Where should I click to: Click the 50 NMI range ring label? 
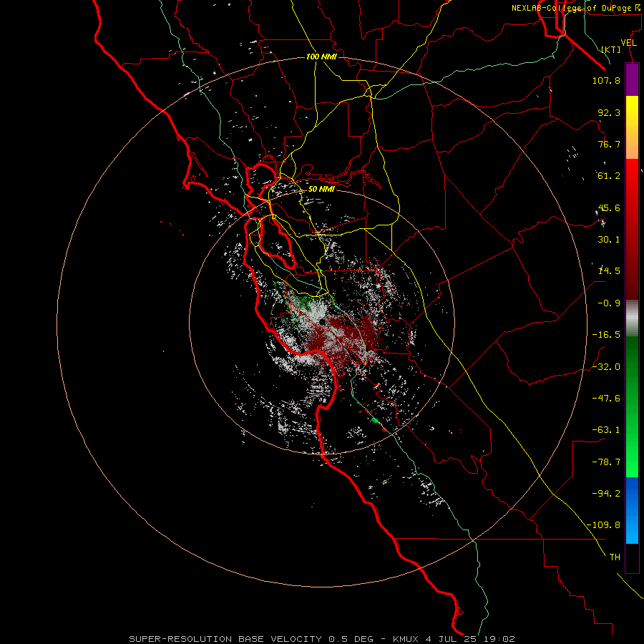pos(321,189)
